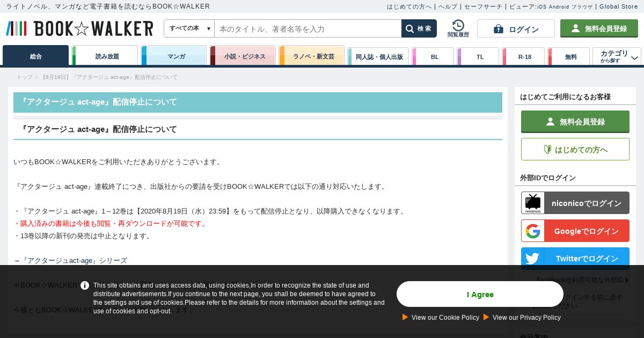Select the 読み放題 tab
644x338 pixels.
coord(105,56)
